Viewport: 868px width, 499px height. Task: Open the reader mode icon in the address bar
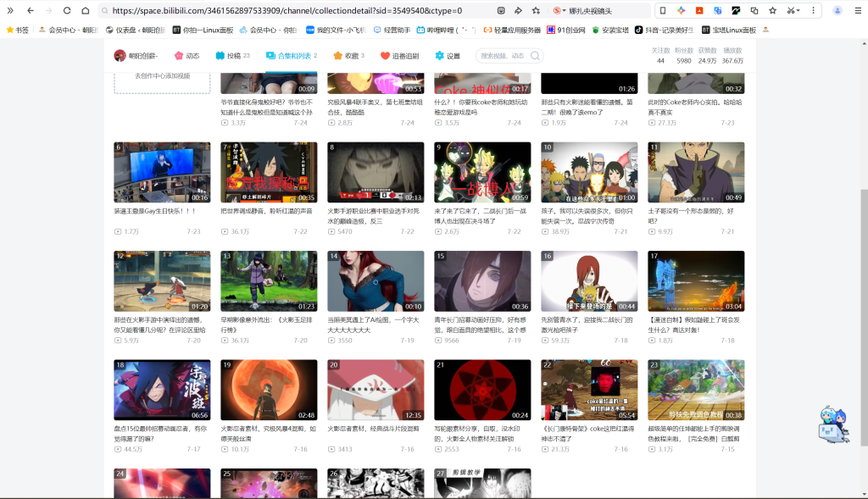coord(501,10)
